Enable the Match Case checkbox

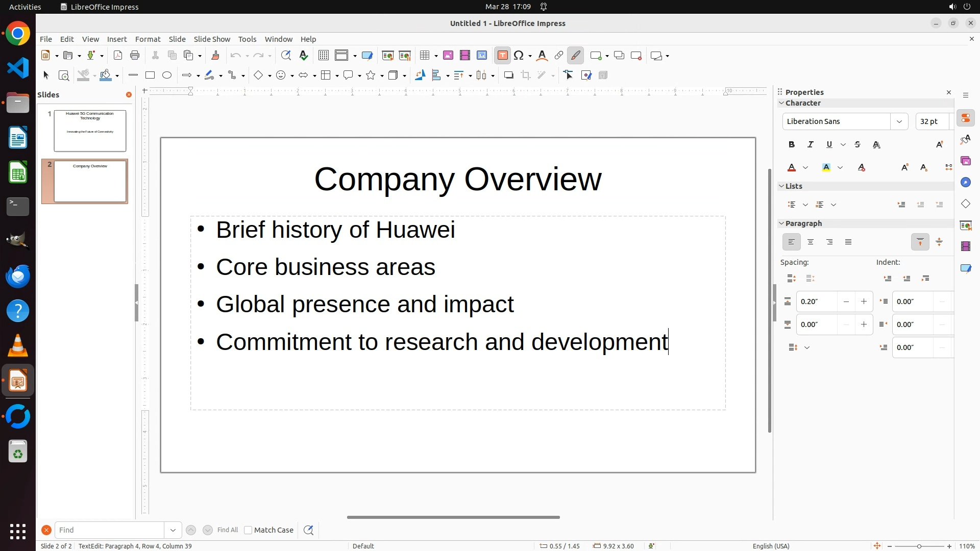pyautogui.click(x=248, y=530)
